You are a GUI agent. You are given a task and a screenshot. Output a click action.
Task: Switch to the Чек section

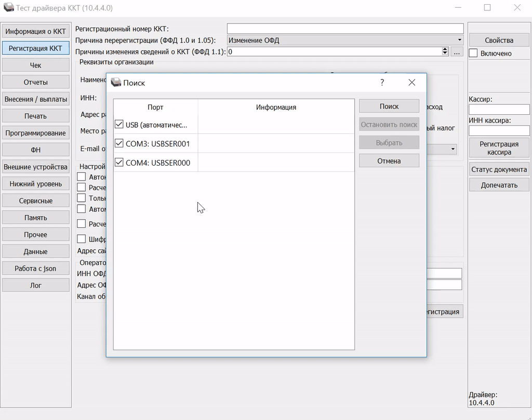pyautogui.click(x=36, y=65)
